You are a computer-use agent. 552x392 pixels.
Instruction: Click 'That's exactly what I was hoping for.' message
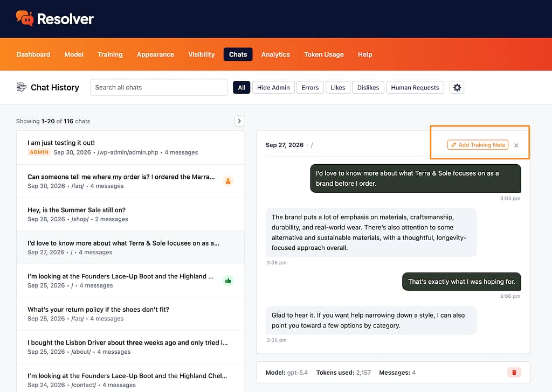(461, 282)
